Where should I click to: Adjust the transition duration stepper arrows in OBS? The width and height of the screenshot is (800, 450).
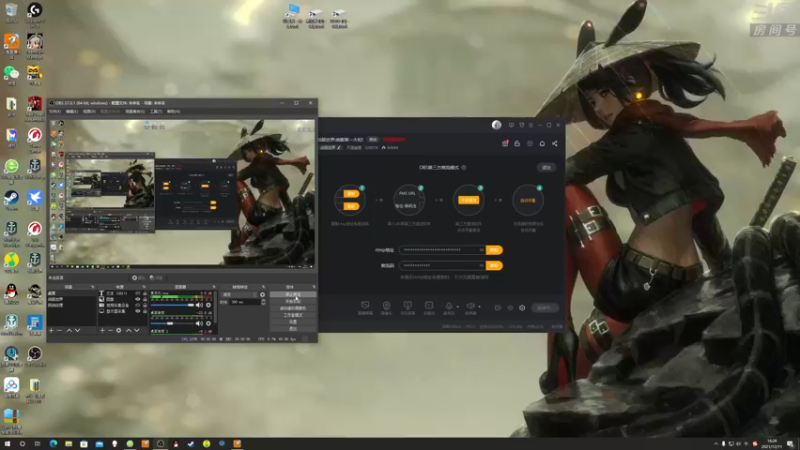tap(263, 302)
